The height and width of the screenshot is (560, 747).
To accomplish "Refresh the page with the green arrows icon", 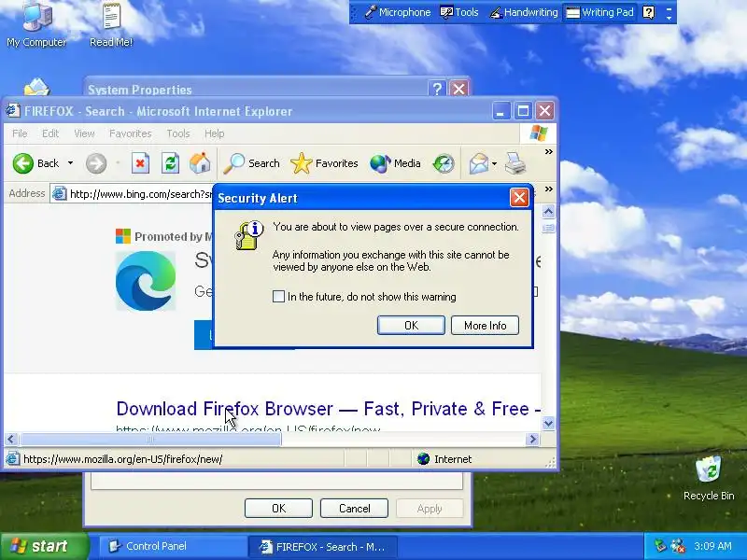I will (170, 163).
